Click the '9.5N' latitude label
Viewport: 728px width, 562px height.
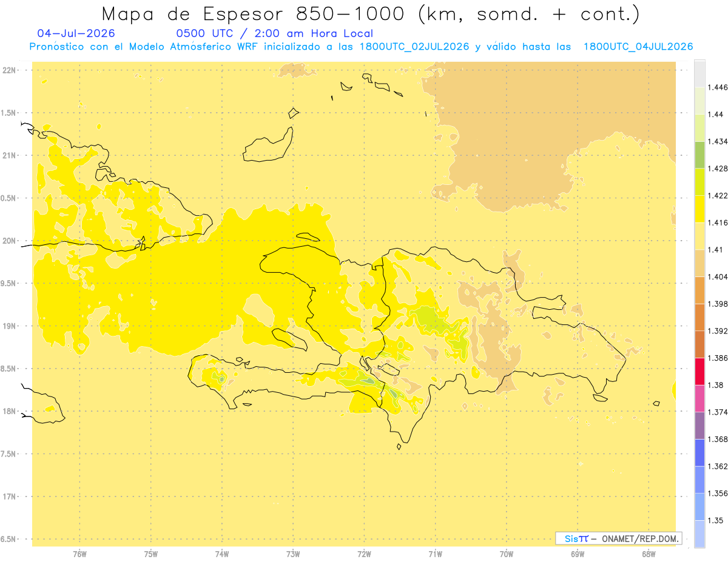(x=8, y=284)
